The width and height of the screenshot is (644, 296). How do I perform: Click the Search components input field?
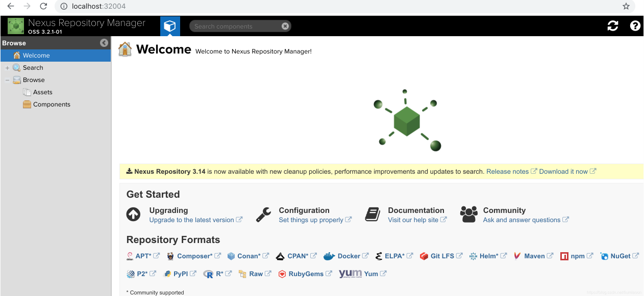pos(235,26)
